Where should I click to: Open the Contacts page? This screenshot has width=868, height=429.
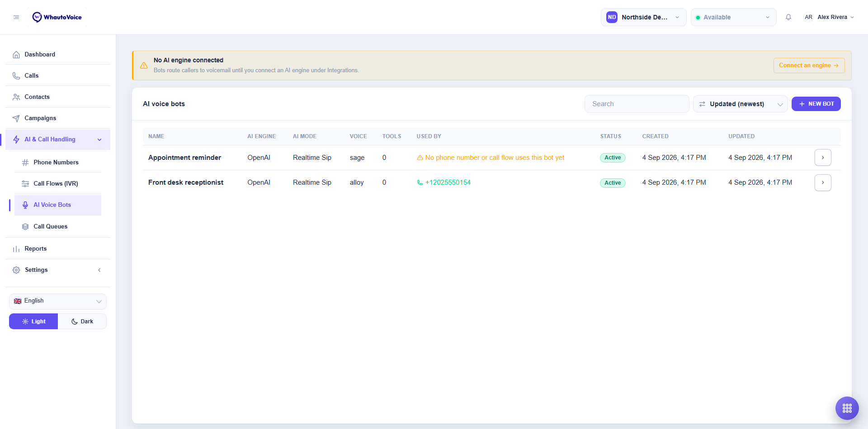[x=58, y=97]
